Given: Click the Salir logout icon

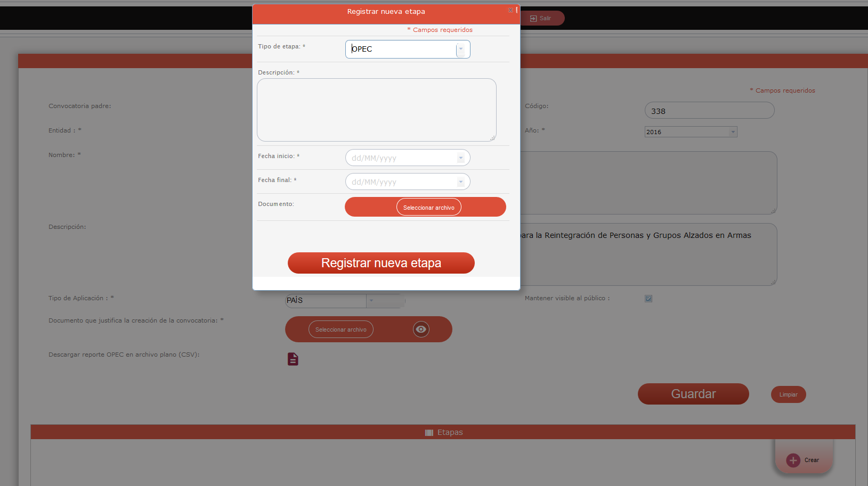Looking at the screenshot, I should (533, 19).
